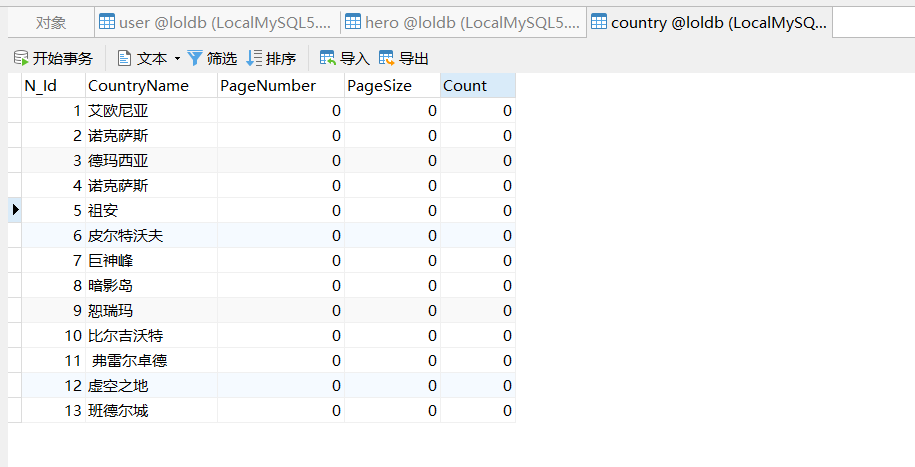Click the row selector beside 艾欧尼亚 row
The width and height of the screenshot is (915, 467).
click(x=15, y=110)
